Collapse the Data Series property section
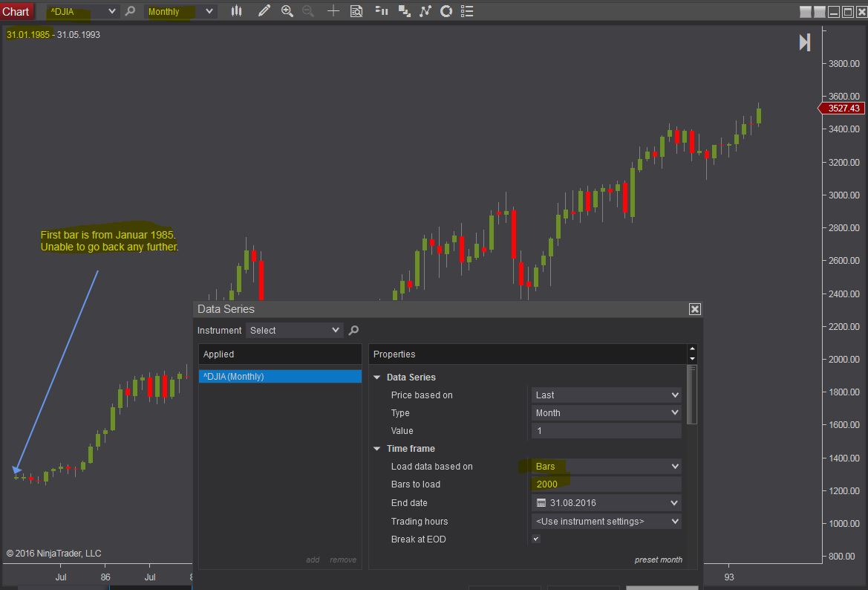The width and height of the screenshot is (868, 590). [377, 377]
